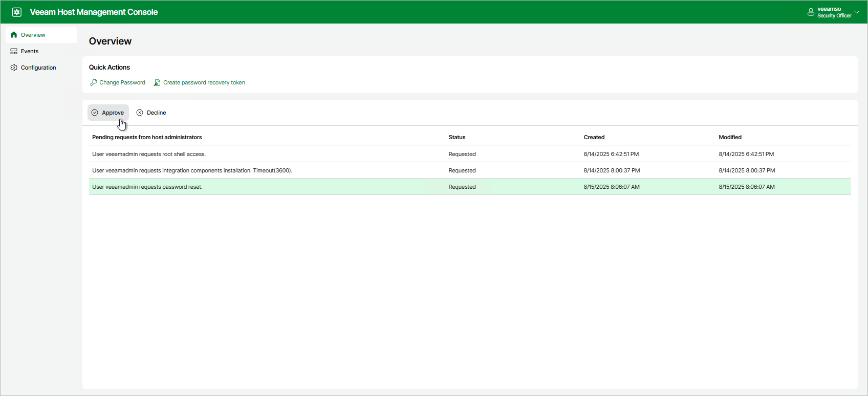Open the Overview page from sidebar
Viewport: 868px width, 396px height.
click(41, 35)
